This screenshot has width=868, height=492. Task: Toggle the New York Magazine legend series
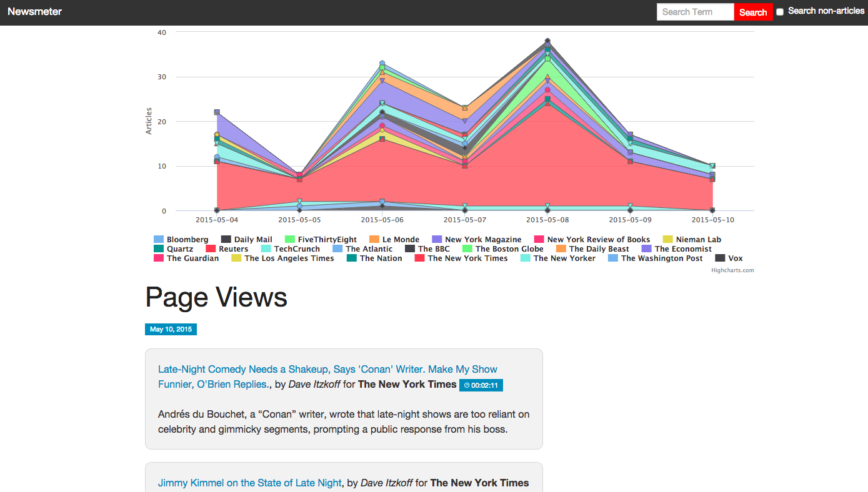tap(476, 240)
